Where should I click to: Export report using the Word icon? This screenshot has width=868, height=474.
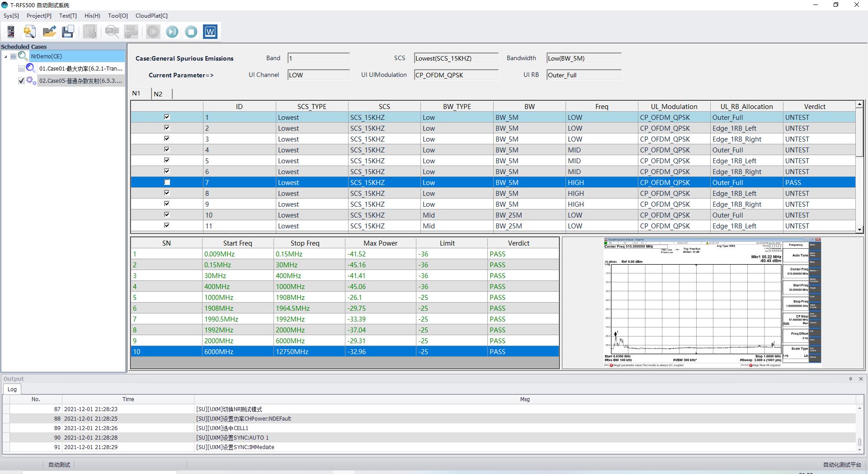click(x=210, y=32)
